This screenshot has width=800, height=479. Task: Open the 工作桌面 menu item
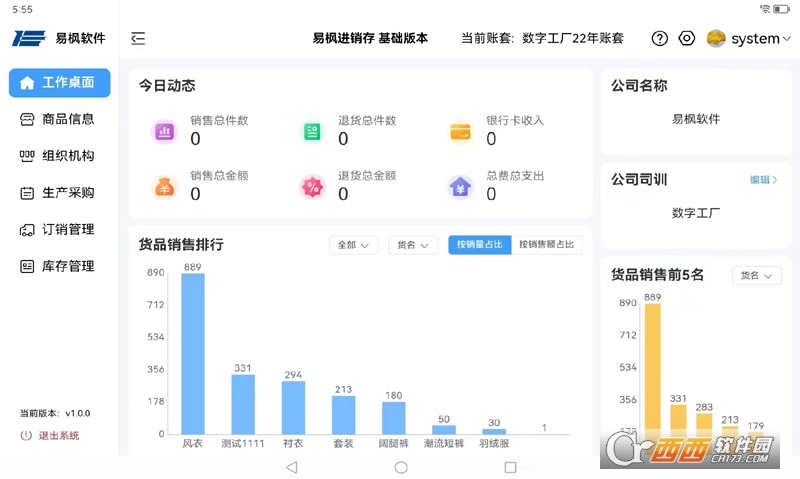click(60, 83)
